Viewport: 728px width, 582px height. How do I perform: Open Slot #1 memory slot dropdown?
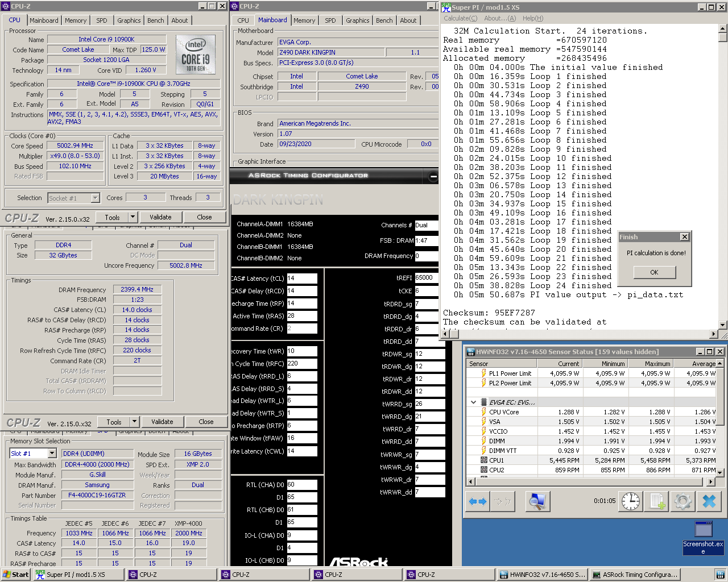coord(52,454)
